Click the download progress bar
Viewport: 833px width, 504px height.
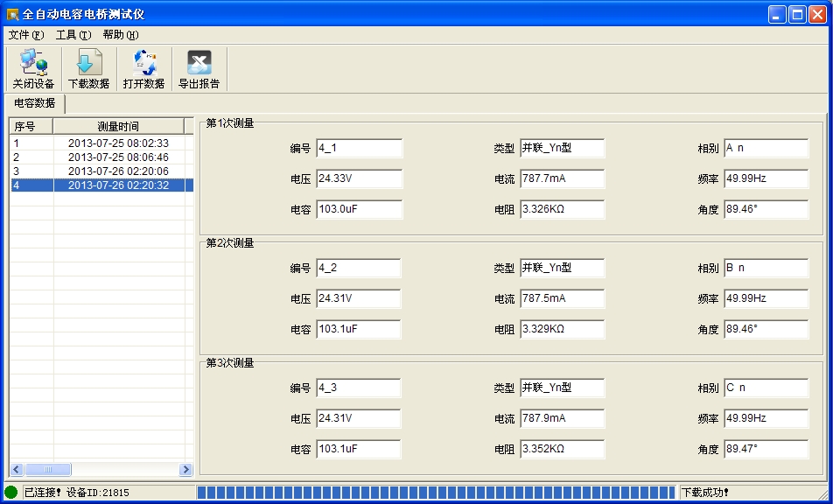(436, 493)
